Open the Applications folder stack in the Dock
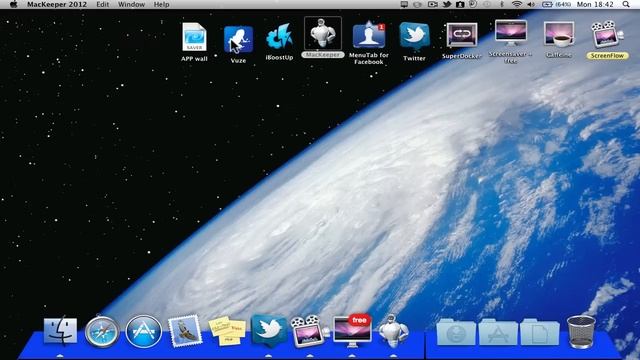The height and width of the screenshot is (360, 640). click(498, 333)
